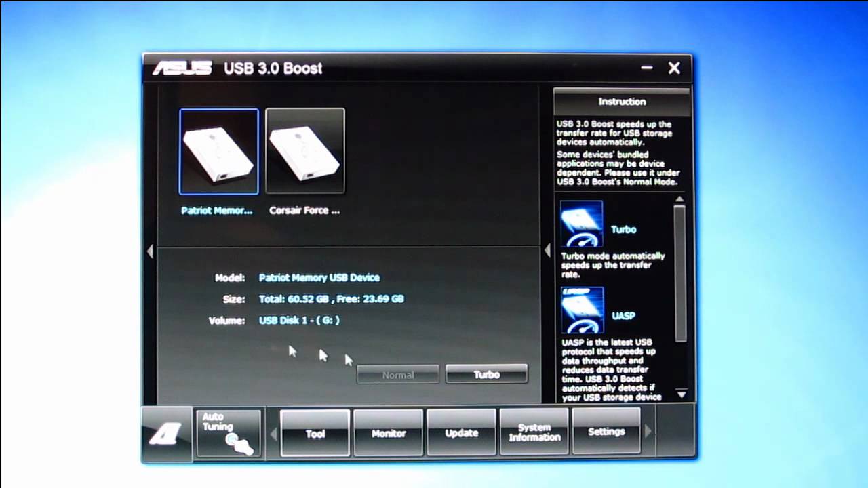Close the USB 3.0 Boost window
The width and height of the screenshot is (868, 488).
coord(674,68)
